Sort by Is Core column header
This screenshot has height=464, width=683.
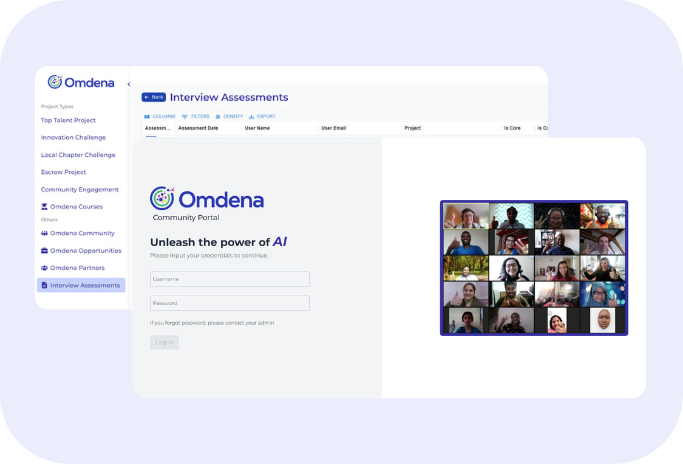pyautogui.click(x=512, y=128)
